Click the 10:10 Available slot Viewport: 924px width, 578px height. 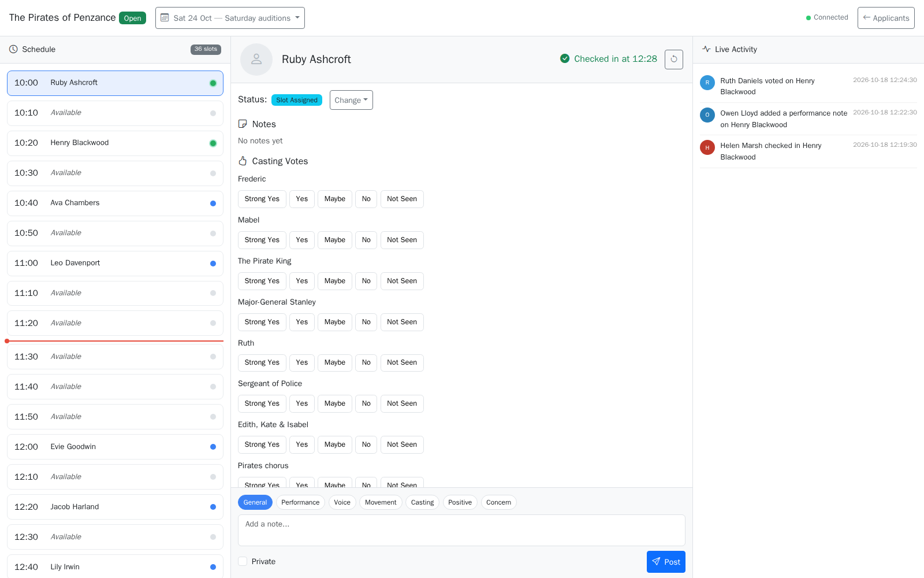(x=115, y=113)
